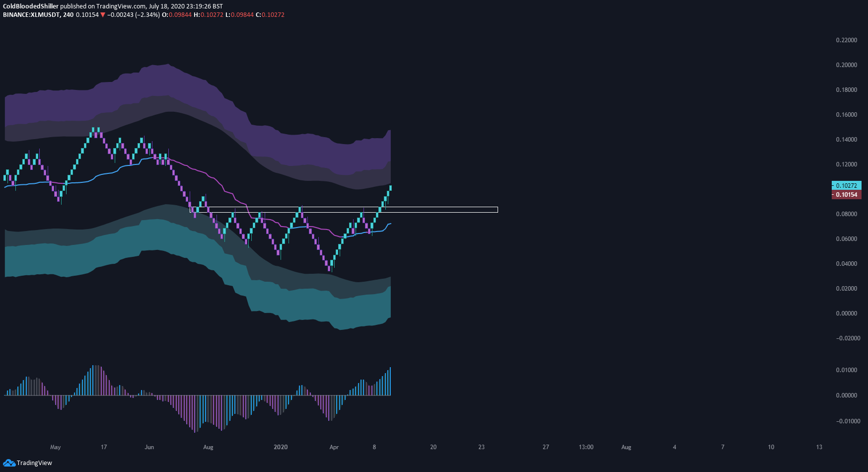The image size is (868, 472).
Task: Click the 10 time axis label
Action: coord(771,447)
